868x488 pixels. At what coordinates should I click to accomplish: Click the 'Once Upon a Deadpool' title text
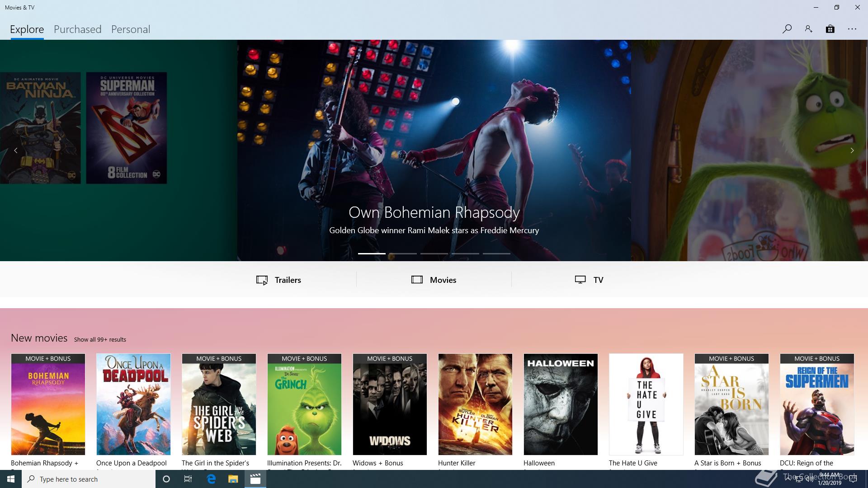tap(132, 463)
